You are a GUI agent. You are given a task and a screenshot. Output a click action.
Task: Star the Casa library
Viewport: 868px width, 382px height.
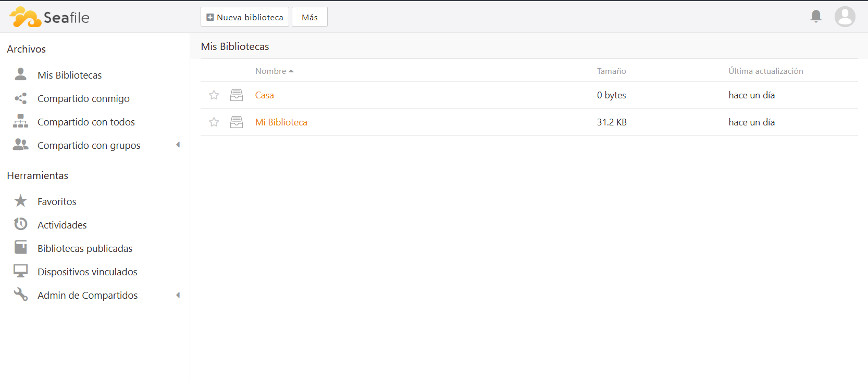click(x=214, y=95)
